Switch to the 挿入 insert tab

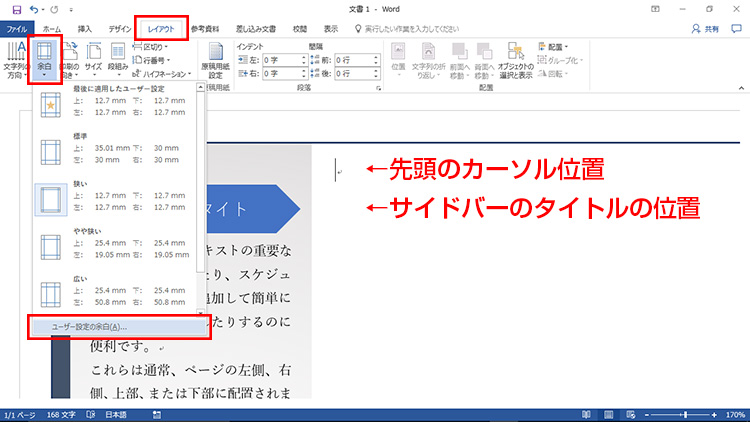click(x=84, y=29)
